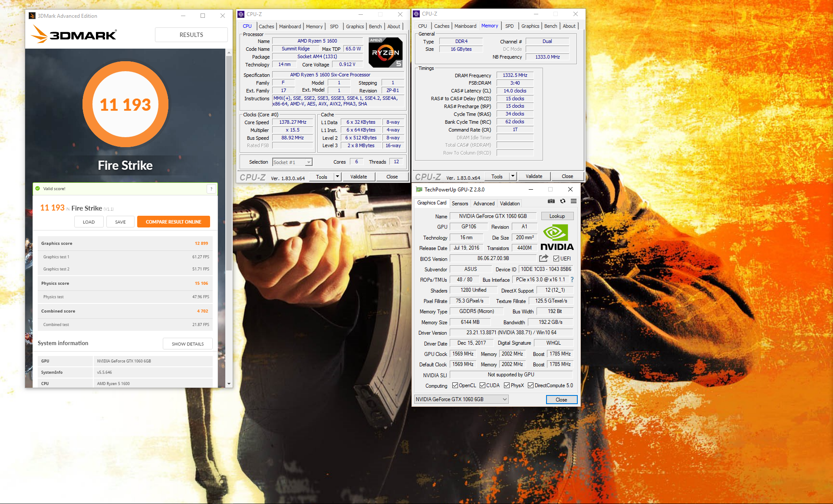This screenshot has height=504, width=833.
Task: Open the About tab in the Memory-tab CPU-Z window
Action: pyautogui.click(x=569, y=26)
